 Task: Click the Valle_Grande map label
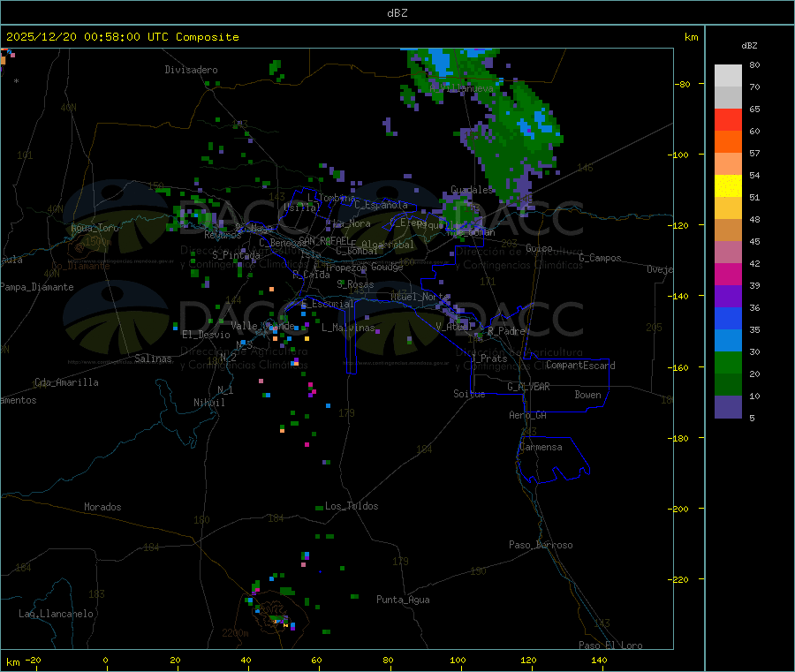click(262, 326)
